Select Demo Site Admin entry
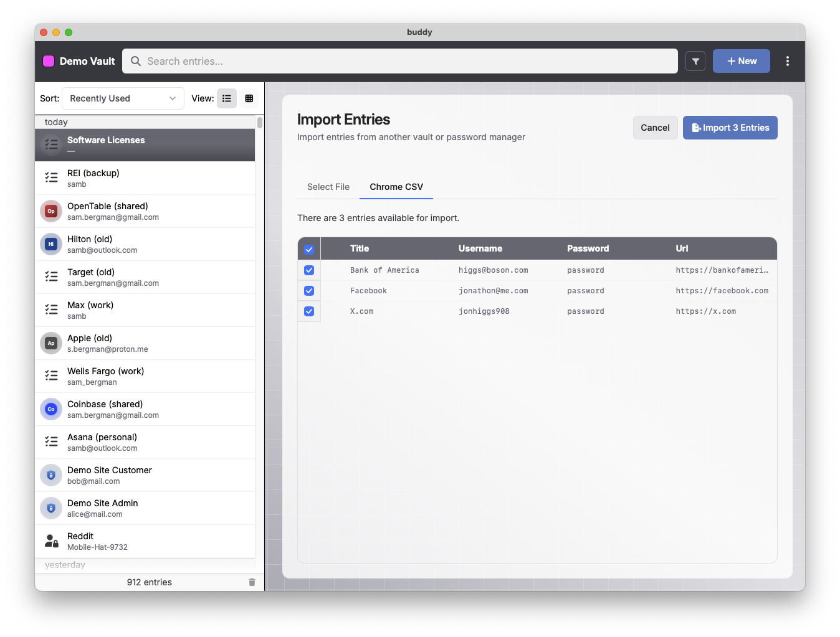Viewport: 840px width, 637px height. tap(145, 508)
